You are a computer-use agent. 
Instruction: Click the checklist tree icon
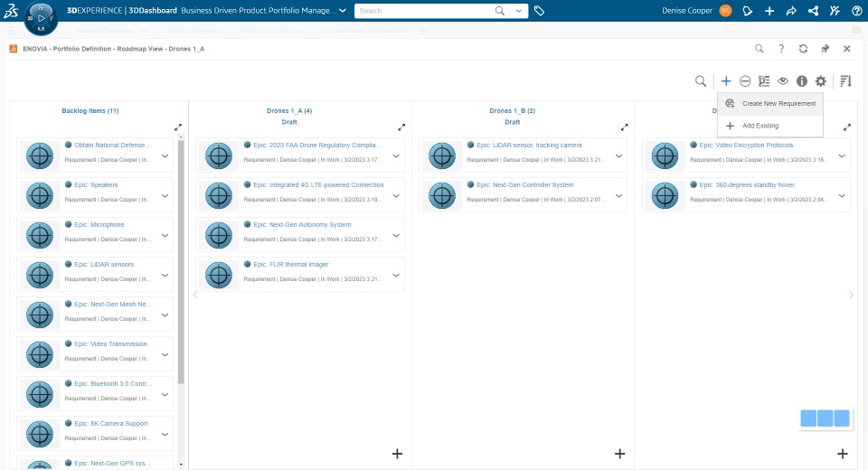tap(764, 81)
